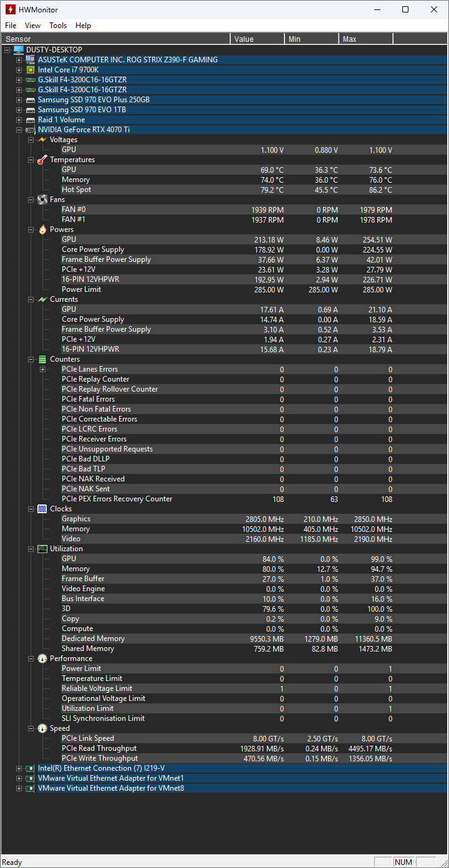Expand the Samsung SSD 970 EVO 1TB node
449x868 pixels.
19,110
